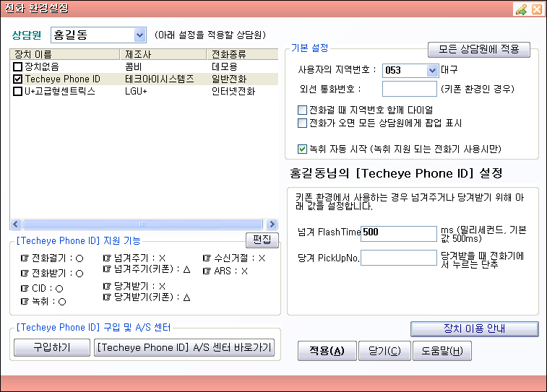Click the device list right scroll arrow
The height and width of the screenshot is (392, 547).
pos(272,224)
